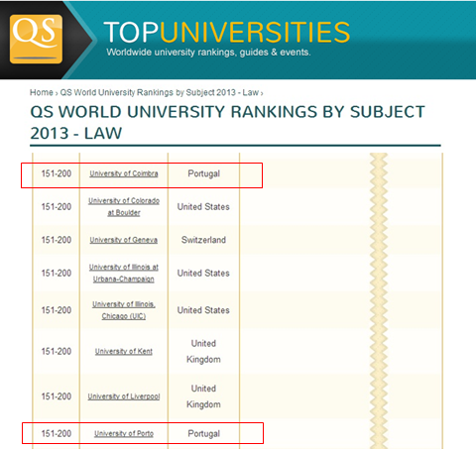
Task: Open University of Illinois, Chicago (UIC) link
Action: [x=124, y=310]
